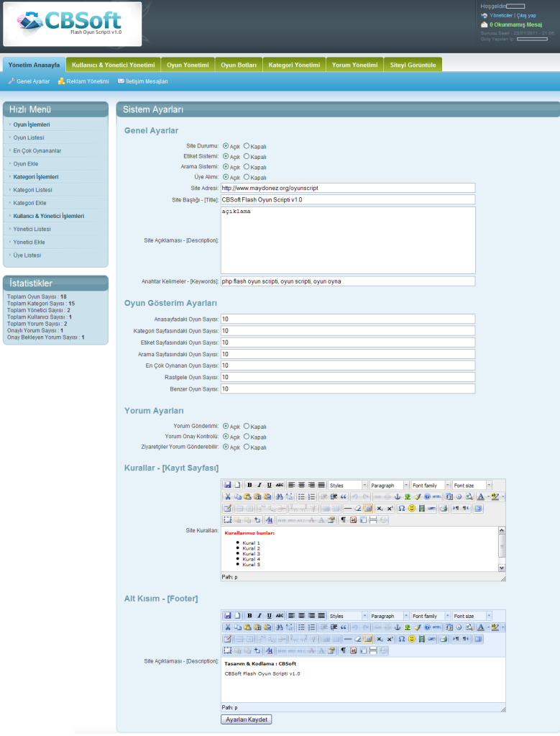Click Anahtar Kelimeler keywords field
This screenshot has width=560, height=736.
(347, 281)
